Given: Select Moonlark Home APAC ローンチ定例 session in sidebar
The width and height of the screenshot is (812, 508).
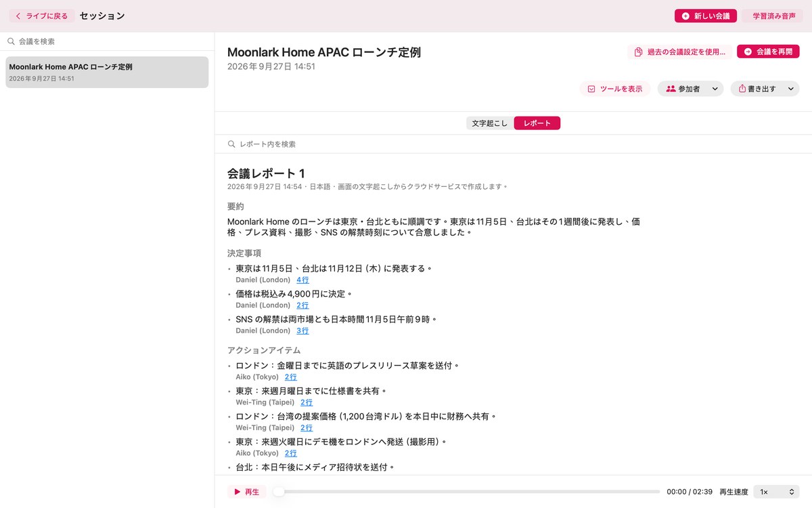Looking at the screenshot, I should (107, 72).
